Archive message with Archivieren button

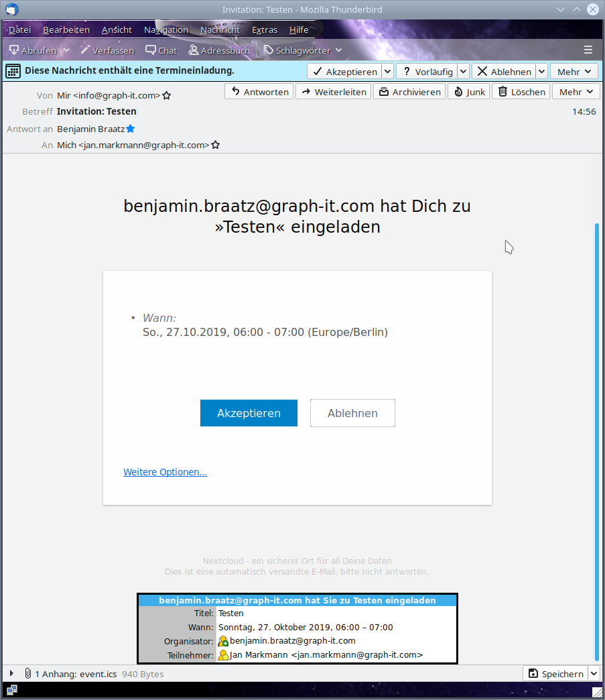409,92
